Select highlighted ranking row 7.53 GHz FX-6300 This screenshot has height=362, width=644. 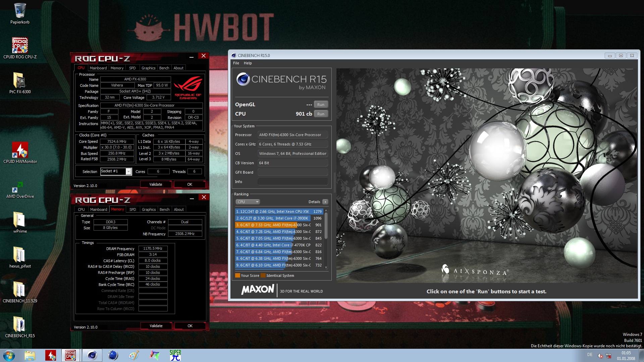tap(279, 225)
